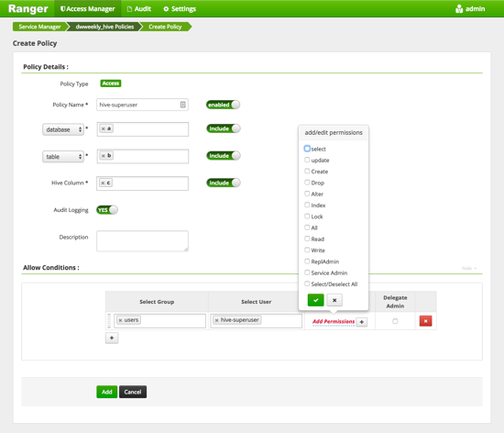Remove the 'c' Hive Column tag
504x433 pixels.
[103, 183]
